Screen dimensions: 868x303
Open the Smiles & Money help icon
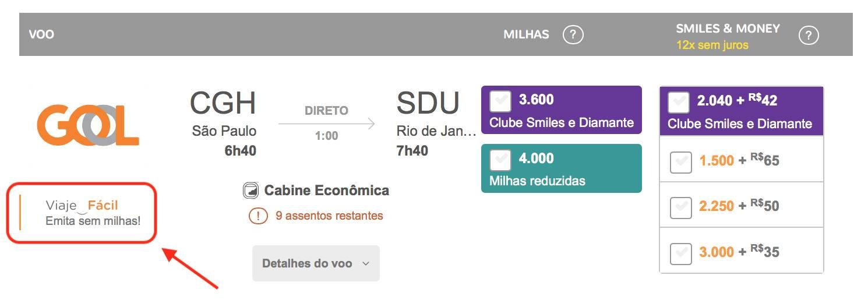[809, 36]
